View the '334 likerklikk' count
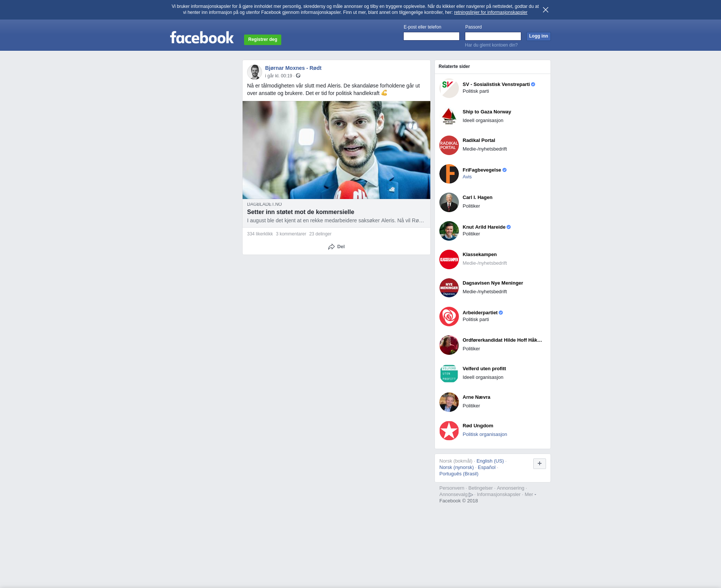This screenshot has width=721, height=588. pos(260,234)
